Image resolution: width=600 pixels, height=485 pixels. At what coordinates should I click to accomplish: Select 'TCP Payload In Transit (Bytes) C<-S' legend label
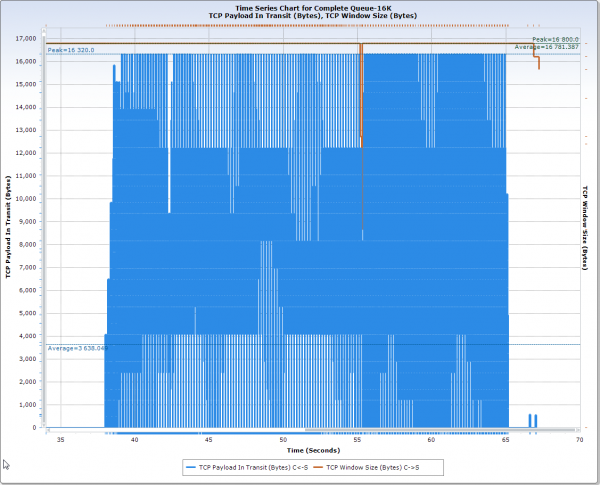253,467
